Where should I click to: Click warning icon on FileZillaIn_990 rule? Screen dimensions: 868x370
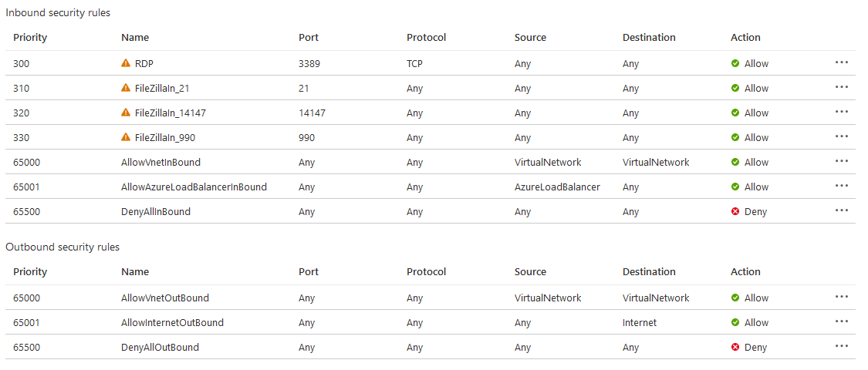pyautogui.click(x=126, y=137)
